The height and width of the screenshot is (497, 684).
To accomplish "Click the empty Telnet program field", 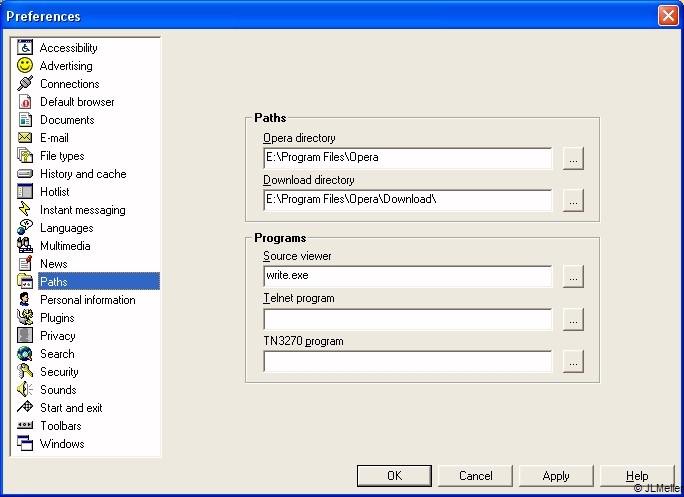I will point(407,319).
